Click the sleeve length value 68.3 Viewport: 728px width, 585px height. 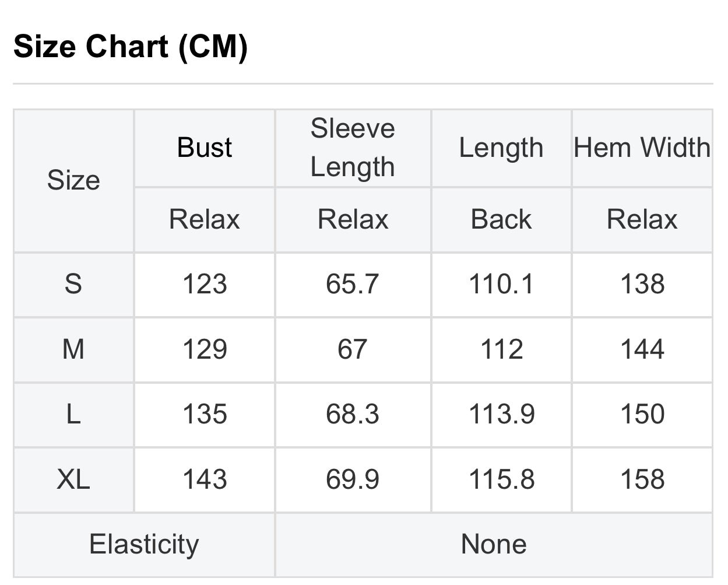click(x=353, y=414)
